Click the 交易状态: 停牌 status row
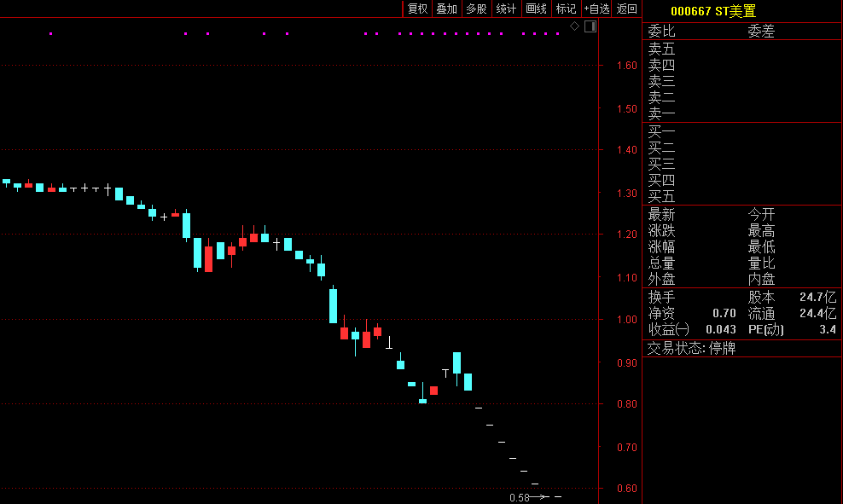Image resolution: width=843 pixels, height=504 pixels. (691, 348)
